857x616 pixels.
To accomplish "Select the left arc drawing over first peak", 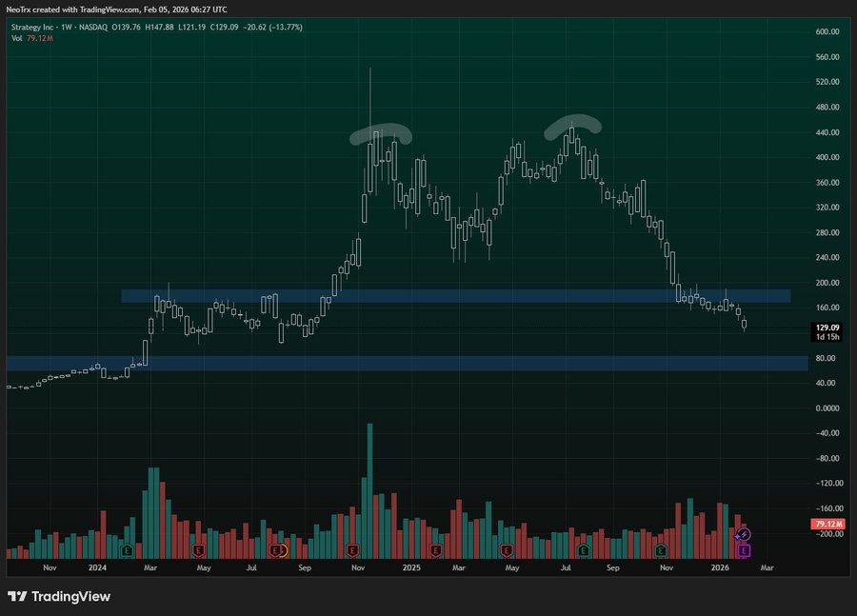I will [381, 132].
